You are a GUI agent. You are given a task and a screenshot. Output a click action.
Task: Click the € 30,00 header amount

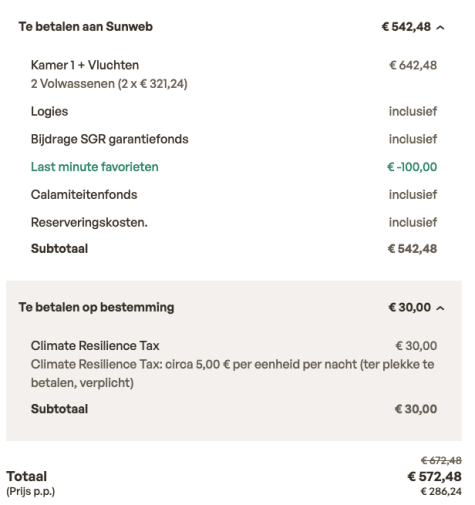coord(410,307)
